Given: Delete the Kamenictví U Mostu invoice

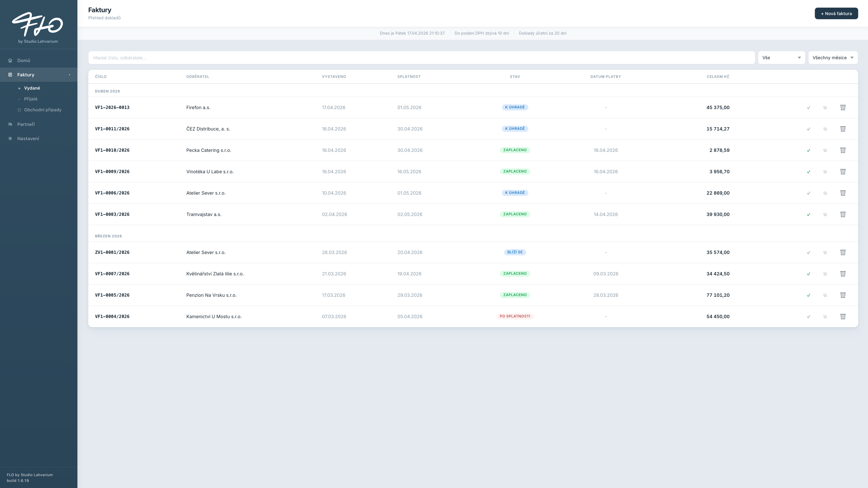Looking at the screenshot, I should [843, 317].
